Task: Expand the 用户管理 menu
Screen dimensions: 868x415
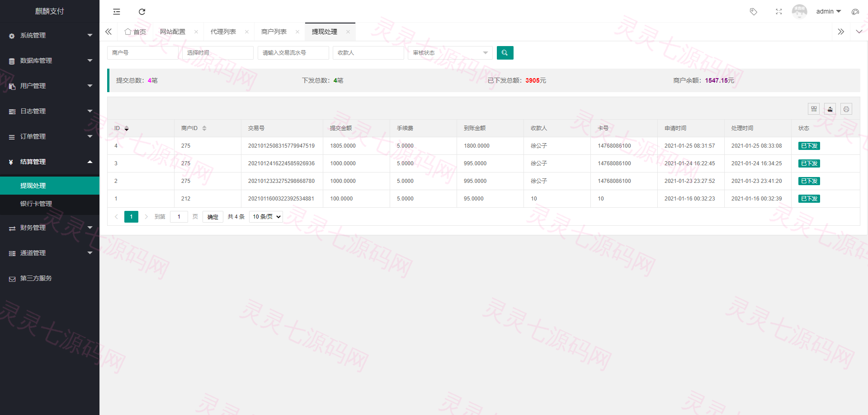Action: [x=50, y=86]
